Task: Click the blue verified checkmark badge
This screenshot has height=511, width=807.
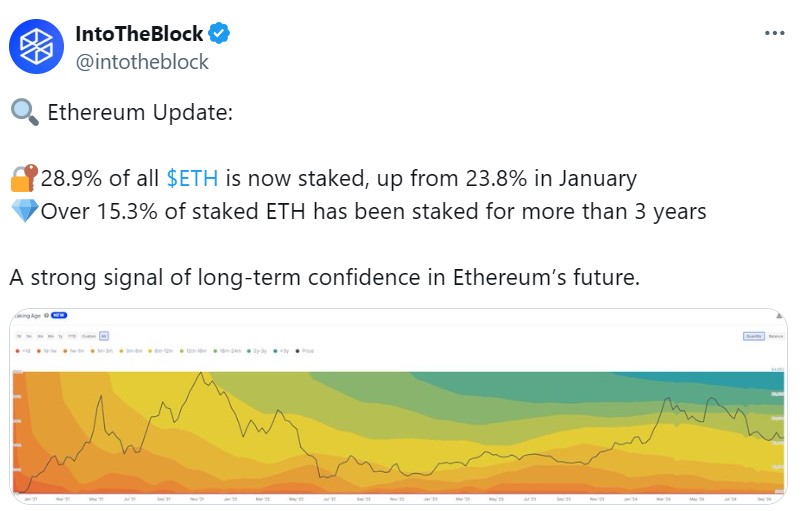Action: click(x=219, y=33)
